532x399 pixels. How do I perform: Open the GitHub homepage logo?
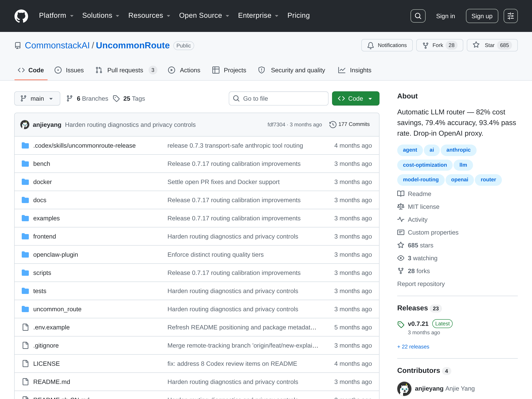[21, 16]
